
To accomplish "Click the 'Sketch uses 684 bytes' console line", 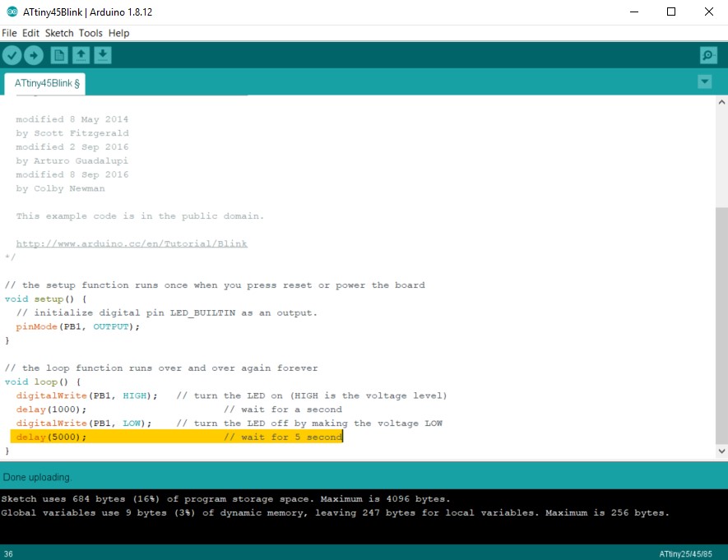I will tap(225, 499).
